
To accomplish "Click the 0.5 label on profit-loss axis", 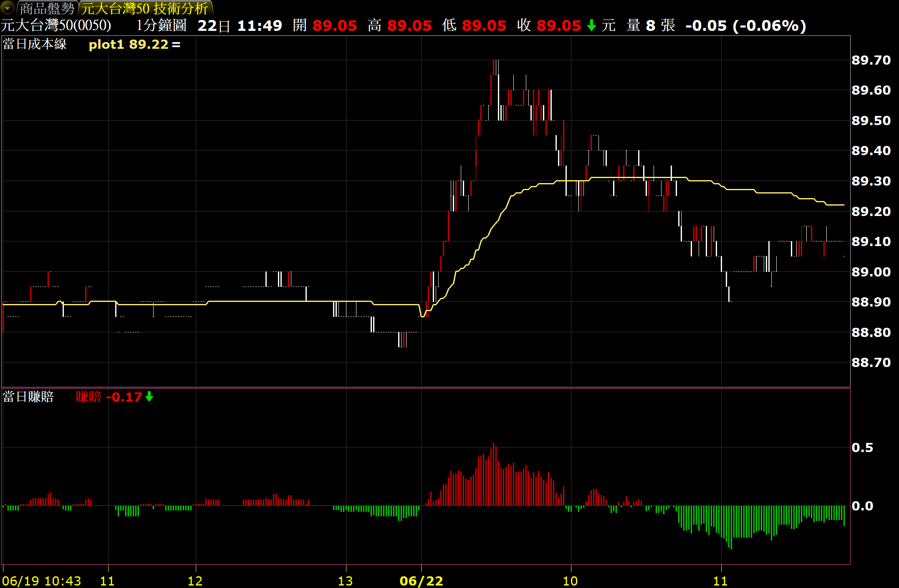I will click(862, 447).
